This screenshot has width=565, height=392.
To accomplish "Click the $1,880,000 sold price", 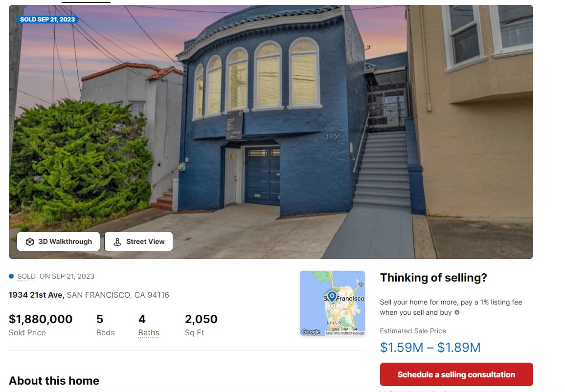I will point(40,319).
